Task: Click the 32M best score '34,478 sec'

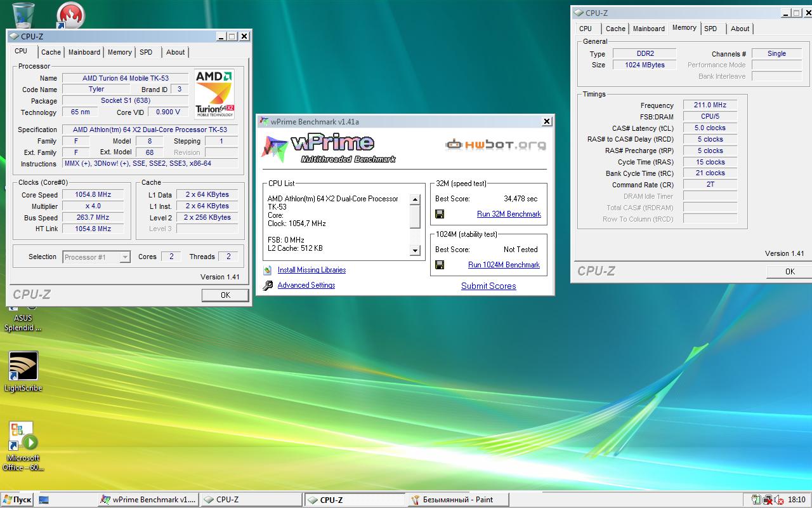Action: [x=521, y=199]
